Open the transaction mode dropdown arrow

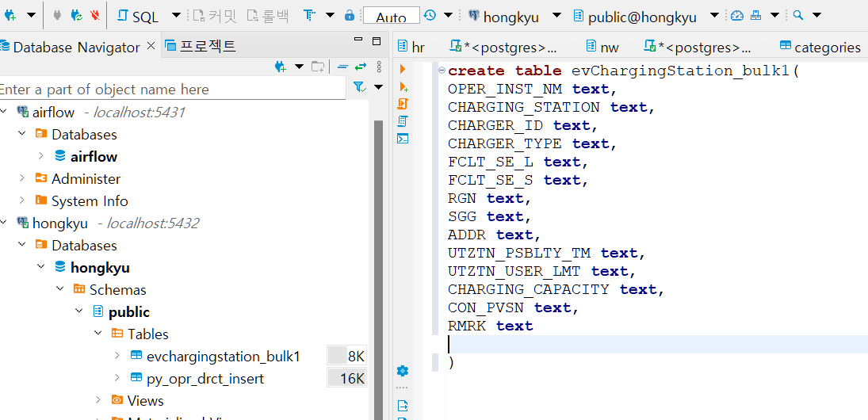(330, 16)
